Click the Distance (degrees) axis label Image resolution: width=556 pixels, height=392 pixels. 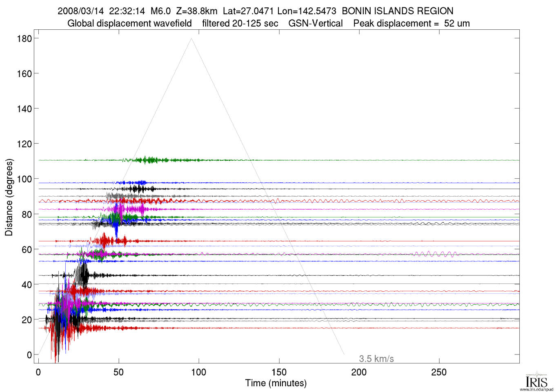click(x=9, y=197)
